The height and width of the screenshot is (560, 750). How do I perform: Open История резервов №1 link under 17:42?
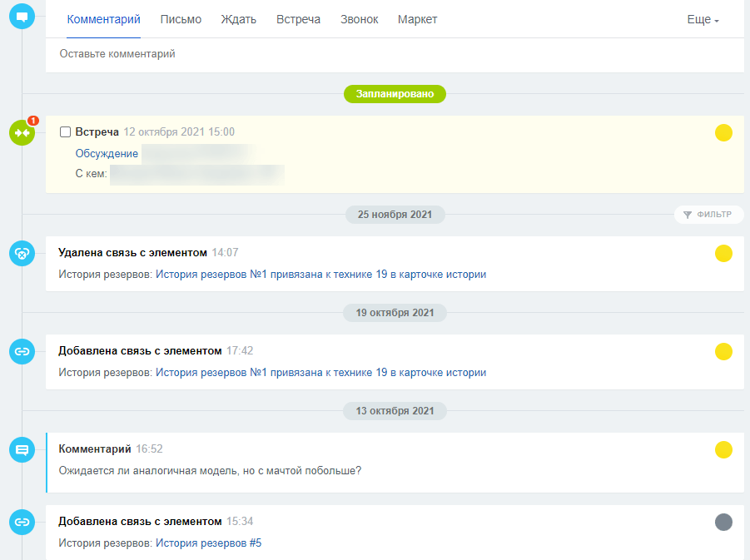(x=320, y=373)
